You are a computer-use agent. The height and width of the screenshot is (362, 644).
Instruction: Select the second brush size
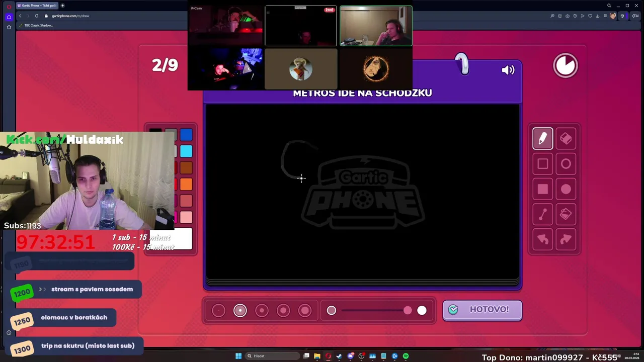[x=240, y=311]
